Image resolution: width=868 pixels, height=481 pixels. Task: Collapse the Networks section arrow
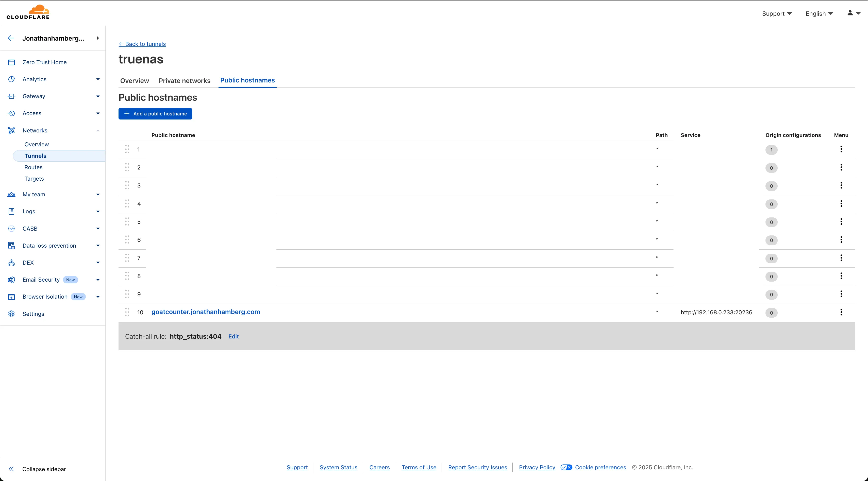tap(98, 131)
